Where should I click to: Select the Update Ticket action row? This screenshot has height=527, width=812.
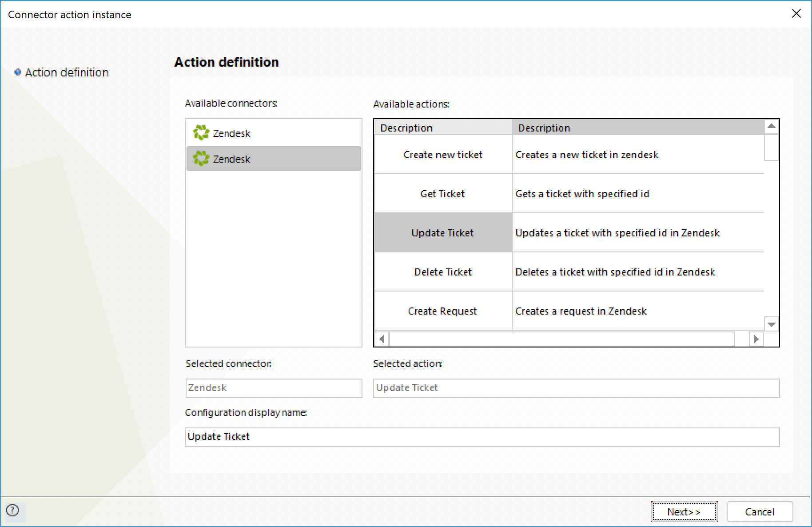click(443, 233)
